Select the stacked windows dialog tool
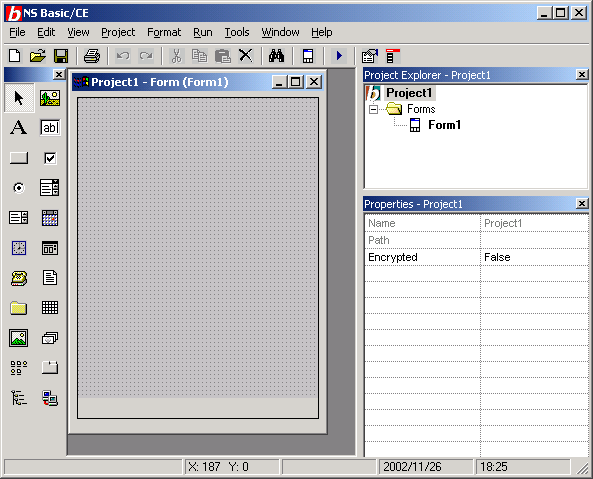Viewport: 593px width, 479px height. (x=50, y=338)
